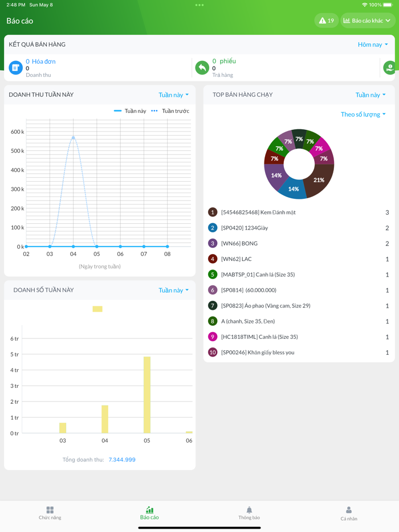Select the Báo cáo tab in bottom bar
This screenshot has height=532, width=399.
149,513
